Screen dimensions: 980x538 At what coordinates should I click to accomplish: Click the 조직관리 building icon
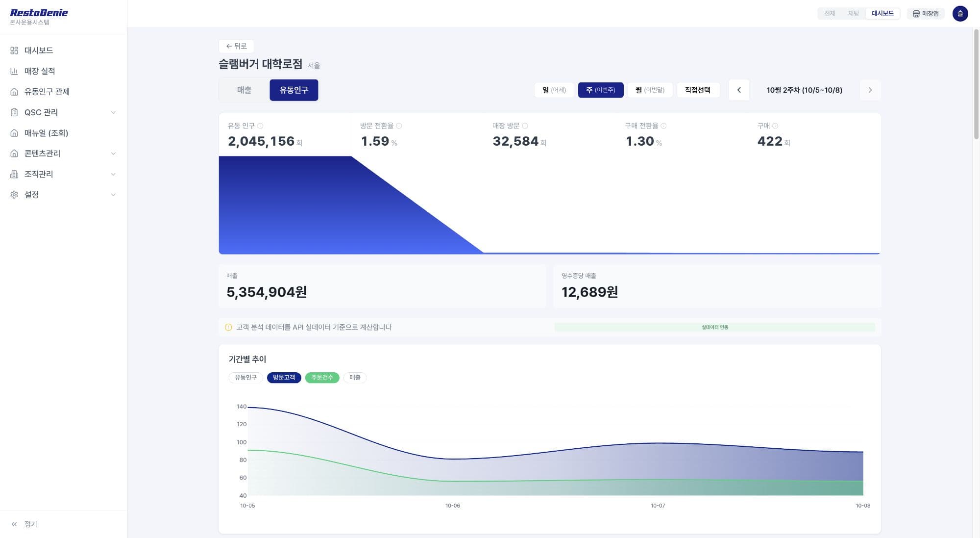click(14, 174)
